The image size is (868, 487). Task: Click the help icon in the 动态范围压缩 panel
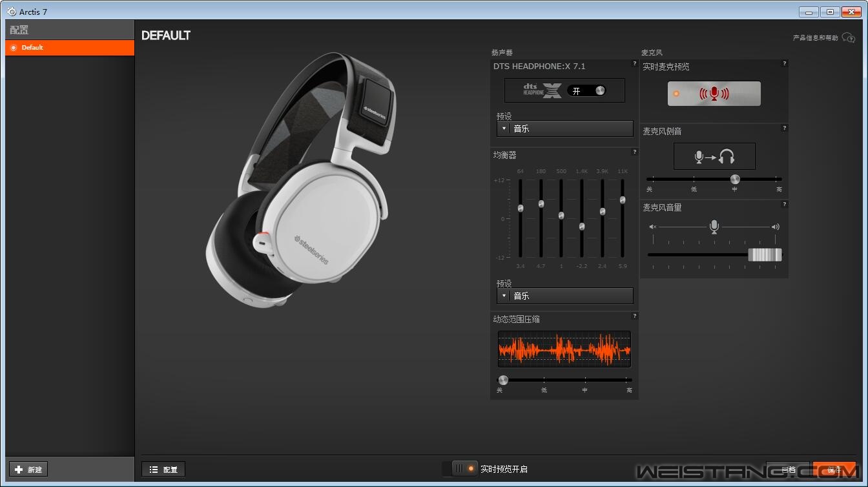click(x=634, y=316)
